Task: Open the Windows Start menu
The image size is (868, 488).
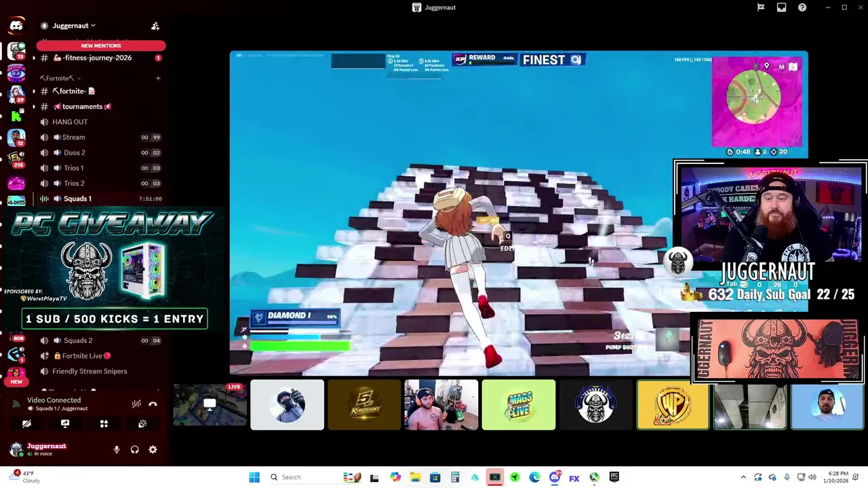Action: point(254,477)
